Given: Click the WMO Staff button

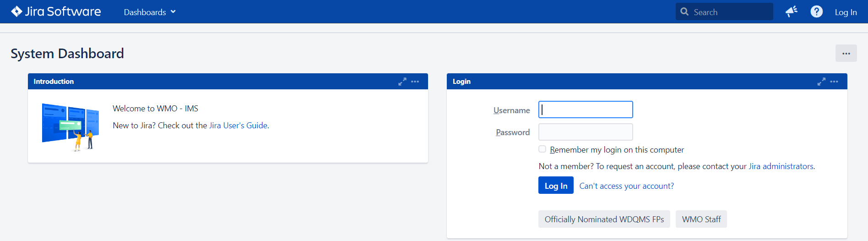Looking at the screenshot, I should tap(701, 219).
